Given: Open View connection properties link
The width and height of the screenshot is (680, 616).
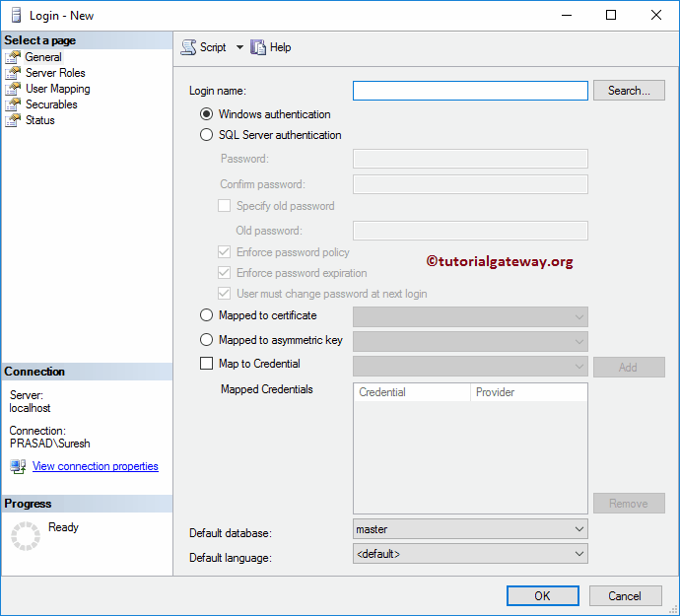Looking at the screenshot, I should tap(95, 466).
